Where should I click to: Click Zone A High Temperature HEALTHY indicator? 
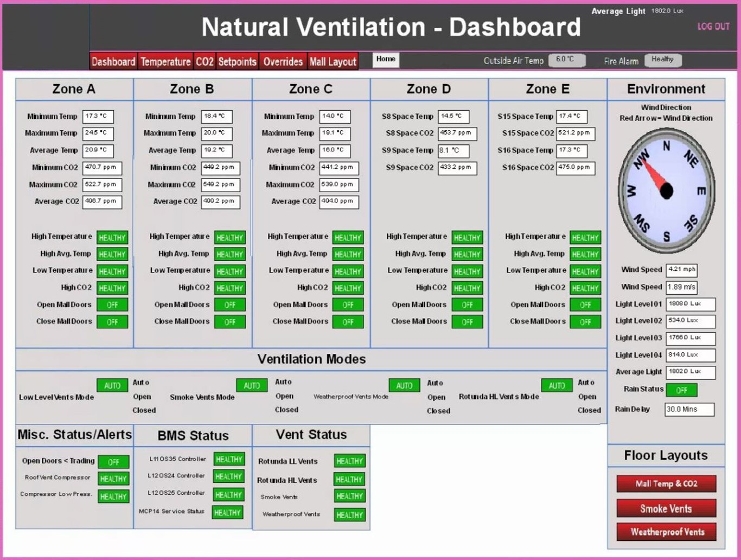click(112, 237)
